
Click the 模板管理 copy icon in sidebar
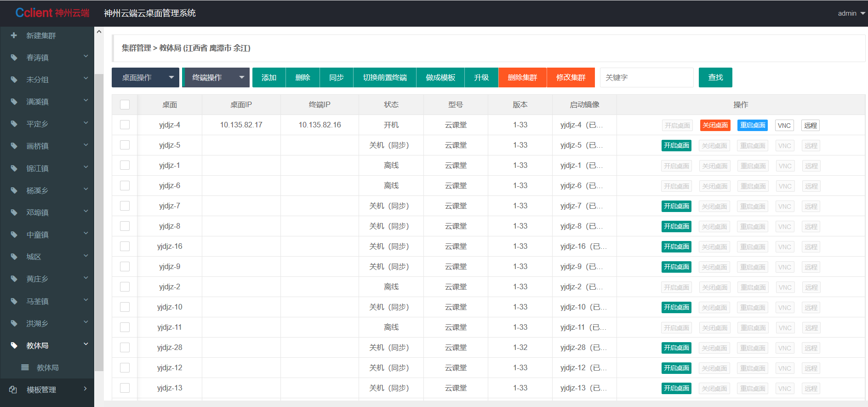(13, 390)
